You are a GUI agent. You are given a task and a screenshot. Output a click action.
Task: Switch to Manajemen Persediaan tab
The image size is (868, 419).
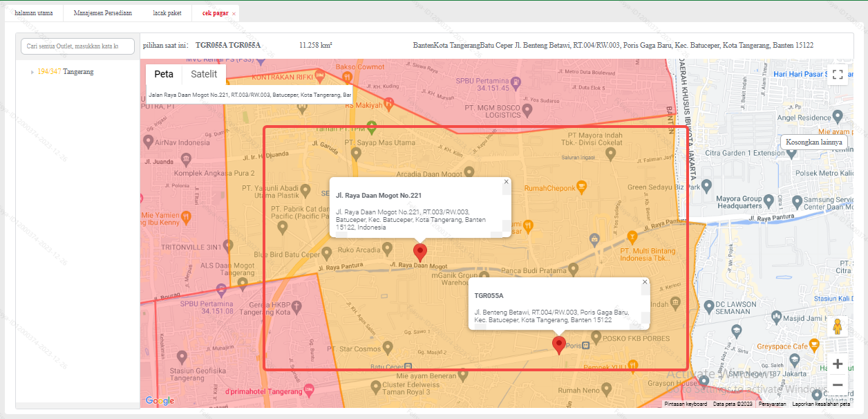102,13
